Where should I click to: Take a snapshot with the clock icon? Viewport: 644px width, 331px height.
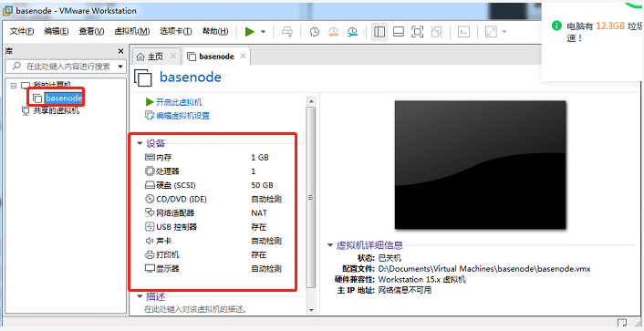314,32
